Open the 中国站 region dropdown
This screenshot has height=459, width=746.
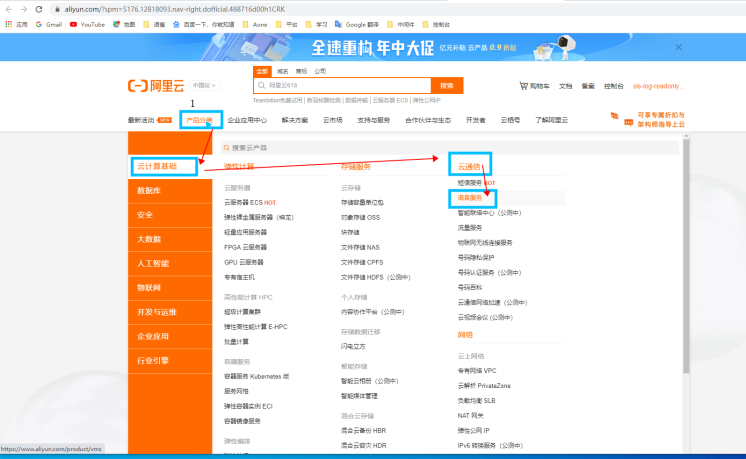point(204,85)
